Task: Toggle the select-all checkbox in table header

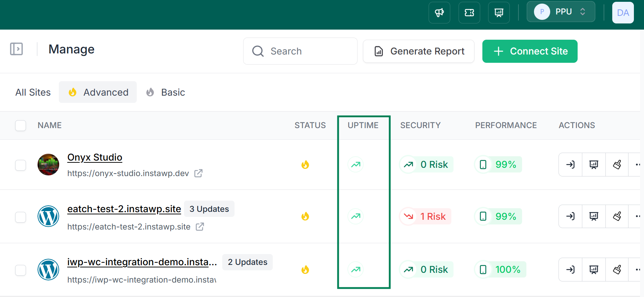Action: pos(21,126)
